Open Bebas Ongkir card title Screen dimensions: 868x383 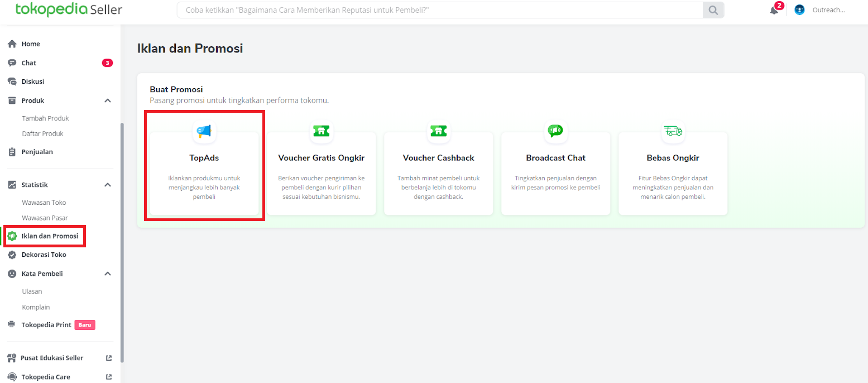[x=673, y=158]
